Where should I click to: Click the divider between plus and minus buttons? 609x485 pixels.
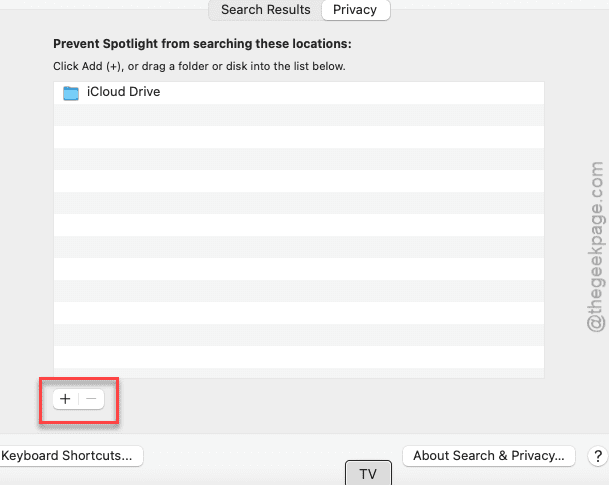point(78,399)
